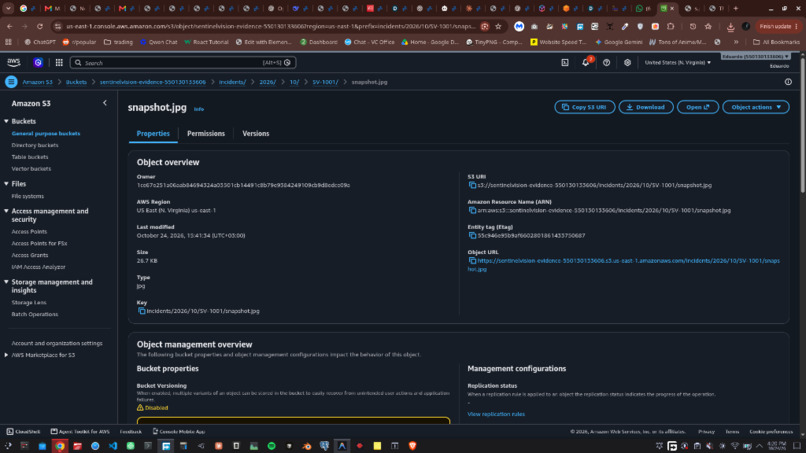This screenshot has width=806, height=453.
Task: Click the Info link beside snapshot.jpg
Action: pyautogui.click(x=198, y=109)
